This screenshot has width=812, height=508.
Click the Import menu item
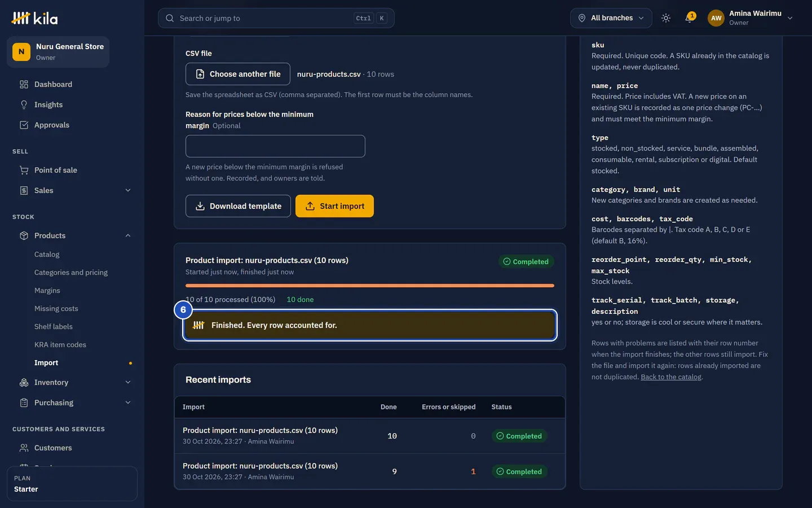46,363
